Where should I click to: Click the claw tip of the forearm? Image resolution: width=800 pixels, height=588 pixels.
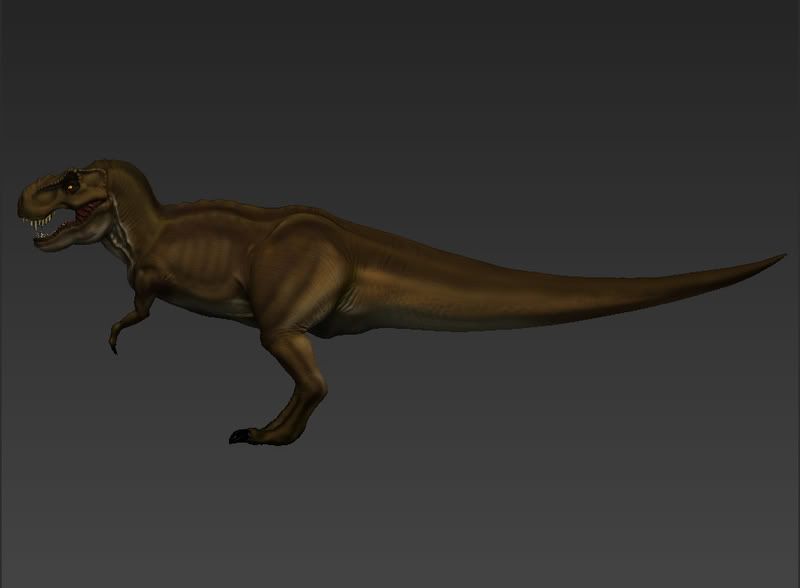(x=113, y=350)
